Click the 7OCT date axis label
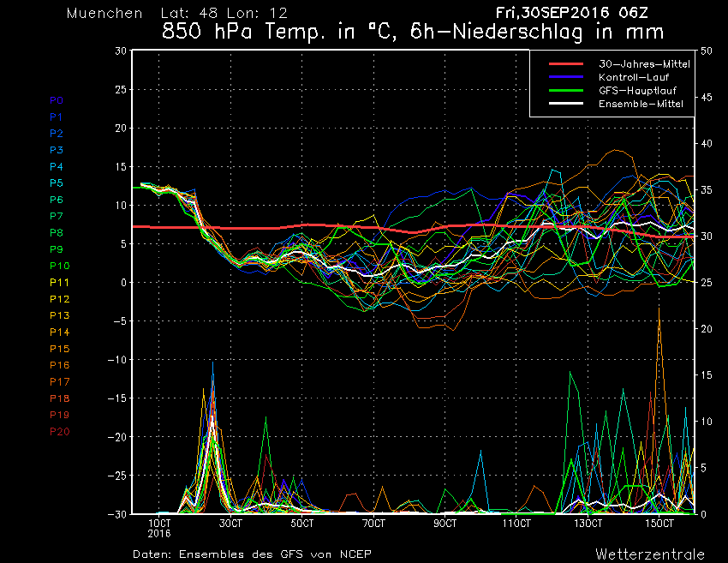Viewport: 728px width, 563px height. (373, 523)
